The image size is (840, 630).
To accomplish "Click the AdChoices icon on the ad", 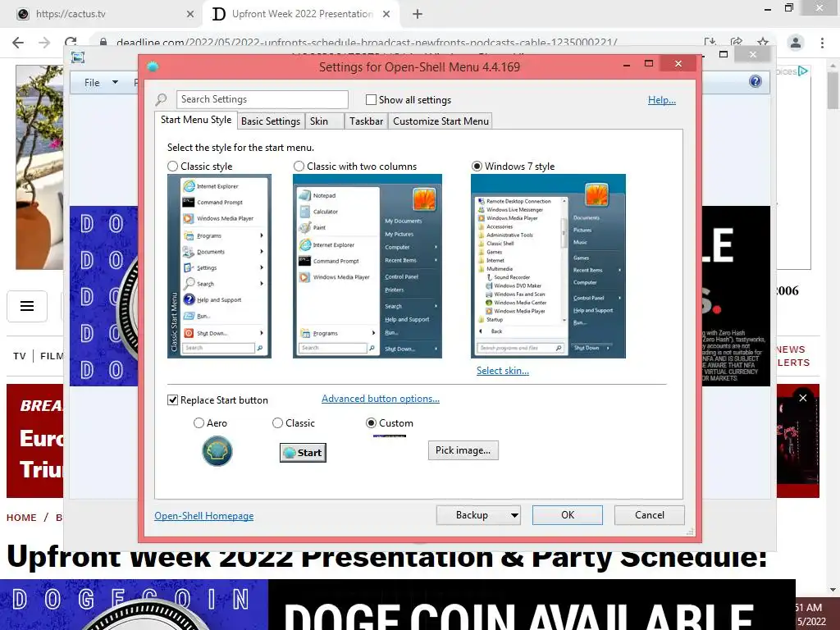I will pos(802,71).
